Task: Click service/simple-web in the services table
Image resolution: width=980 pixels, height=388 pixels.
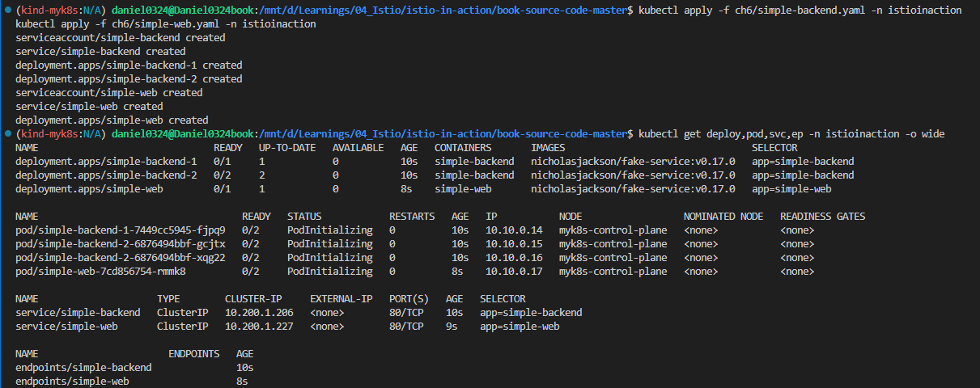Action: (x=66, y=327)
